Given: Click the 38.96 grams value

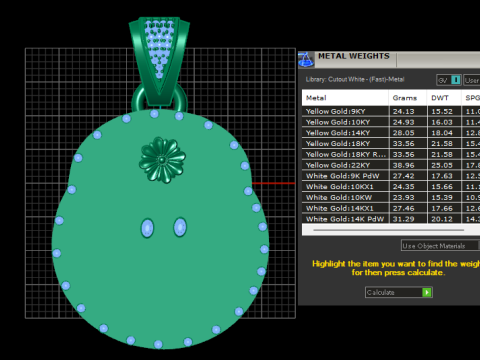Looking at the screenshot, I should pos(403,165).
